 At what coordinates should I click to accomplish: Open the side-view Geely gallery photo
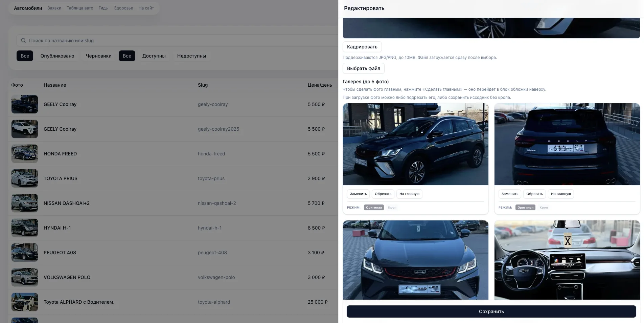click(415, 144)
